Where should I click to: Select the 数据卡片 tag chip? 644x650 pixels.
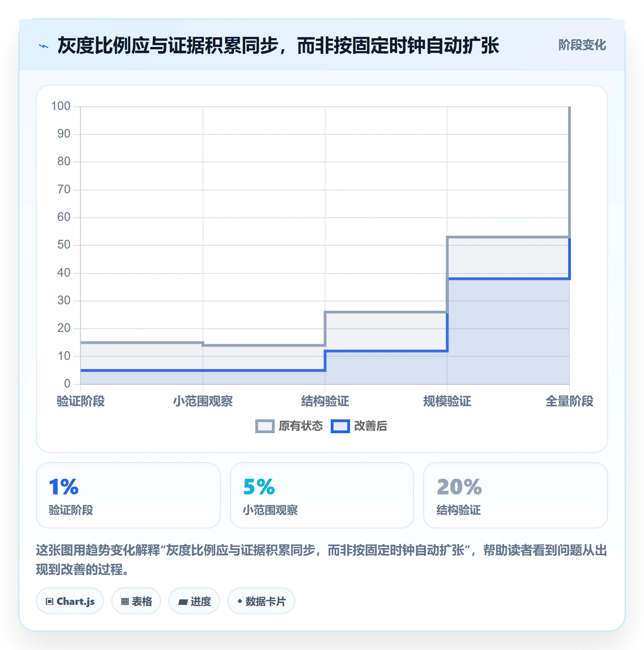click(261, 601)
